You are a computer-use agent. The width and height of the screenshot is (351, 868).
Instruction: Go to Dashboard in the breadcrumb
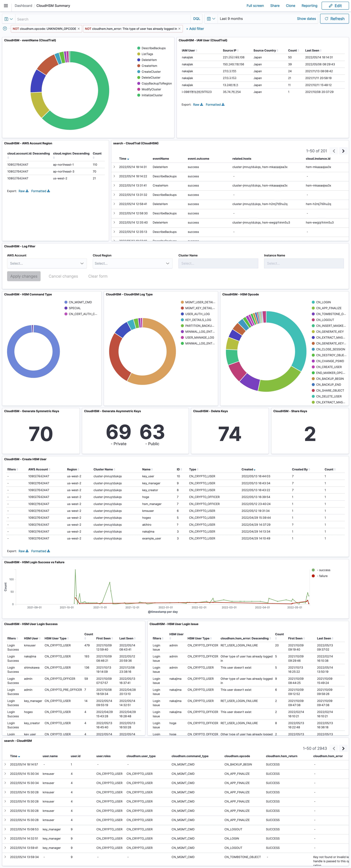23,6
